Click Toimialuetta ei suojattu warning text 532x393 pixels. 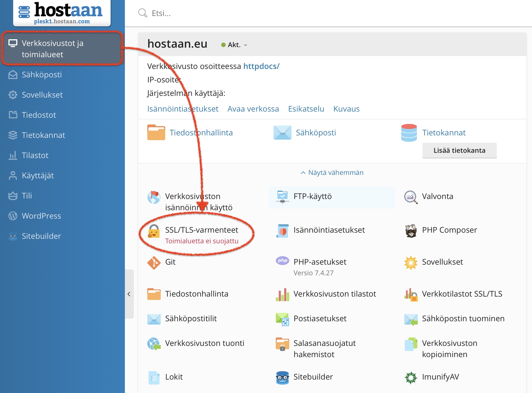[202, 241]
